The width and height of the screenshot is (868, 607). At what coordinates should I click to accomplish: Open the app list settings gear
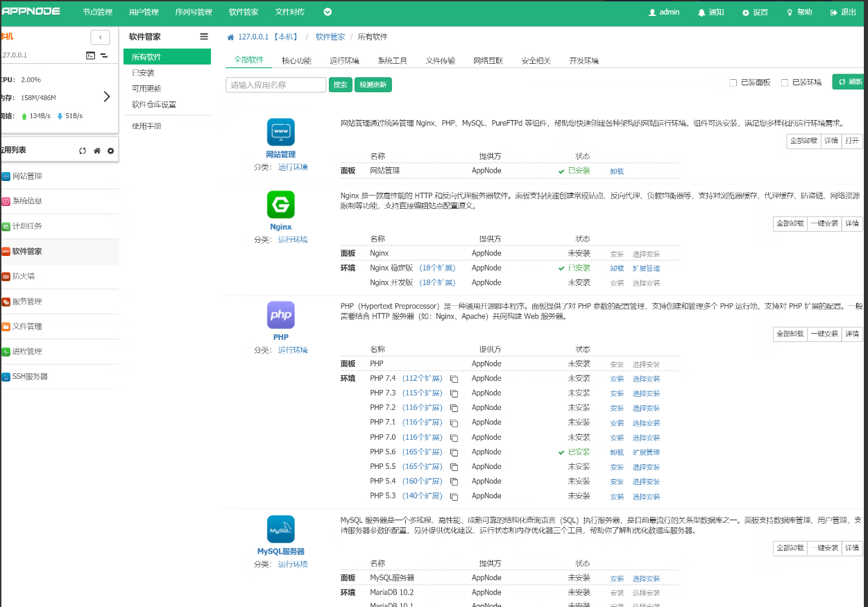coord(110,151)
